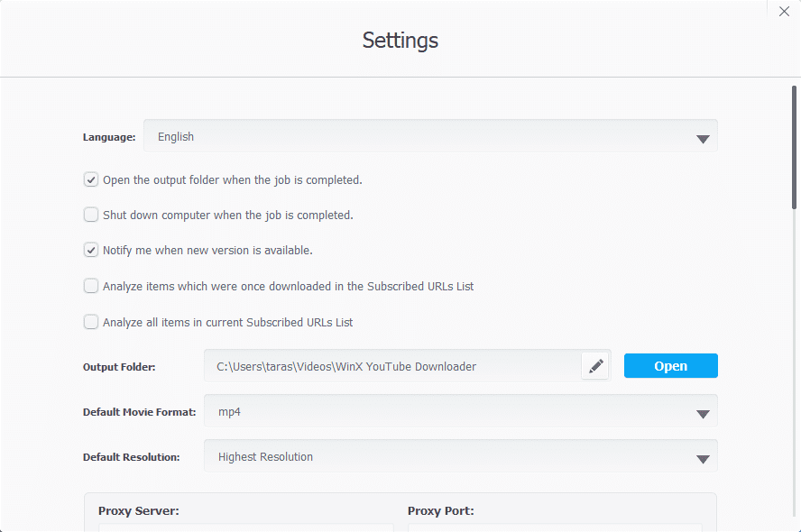Close the Settings window with the X icon

tap(784, 12)
